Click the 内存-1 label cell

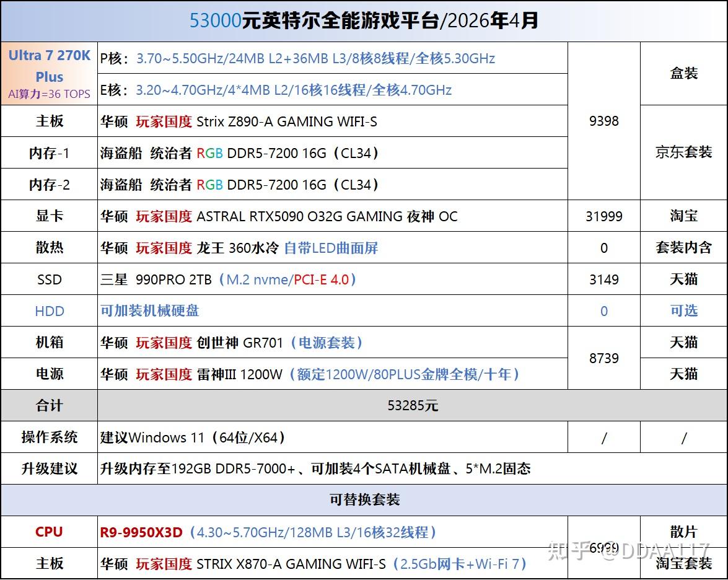click(49, 153)
